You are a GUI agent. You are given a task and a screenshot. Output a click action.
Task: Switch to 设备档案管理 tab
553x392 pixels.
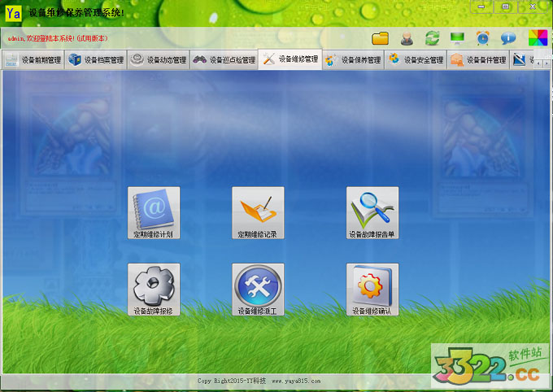(96, 60)
